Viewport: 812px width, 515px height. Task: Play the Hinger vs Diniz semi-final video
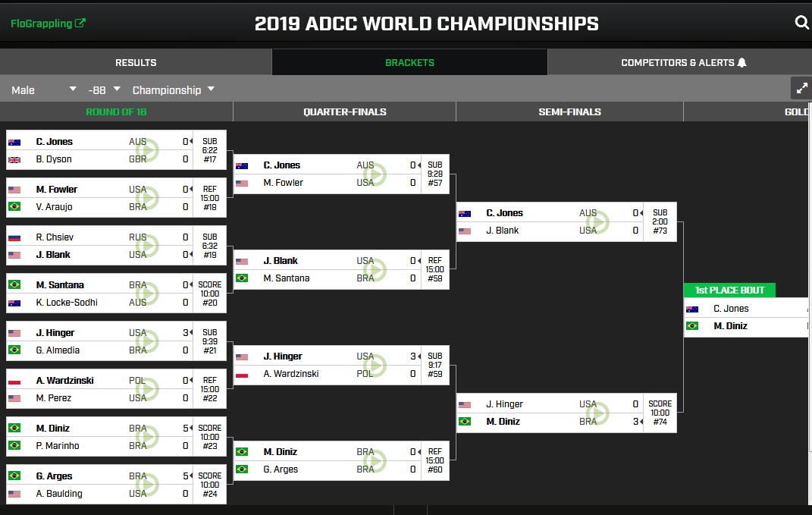pyautogui.click(x=597, y=413)
